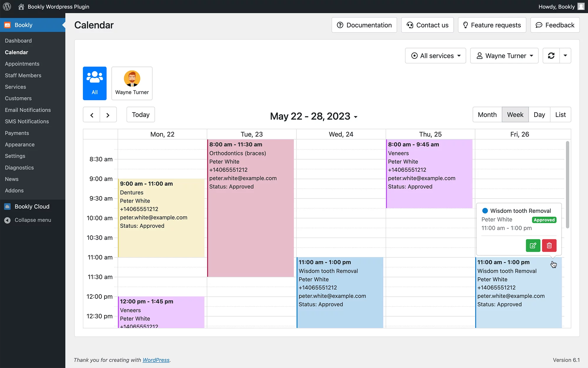Jump to Today in the calendar
This screenshot has height=368, width=588.
(x=141, y=115)
